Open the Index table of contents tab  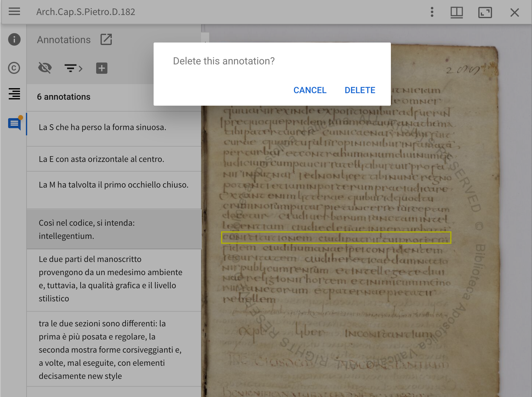coord(14,94)
